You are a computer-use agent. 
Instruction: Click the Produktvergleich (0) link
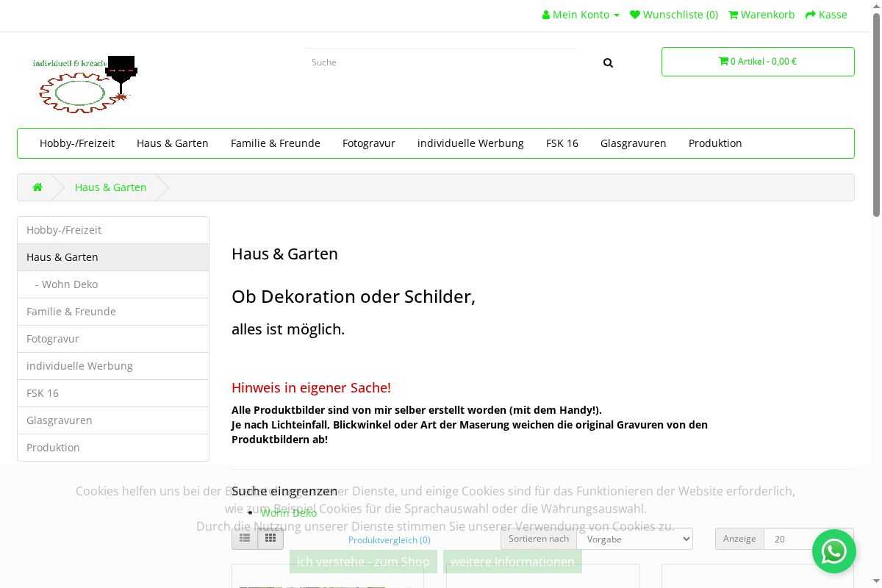point(390,539)
